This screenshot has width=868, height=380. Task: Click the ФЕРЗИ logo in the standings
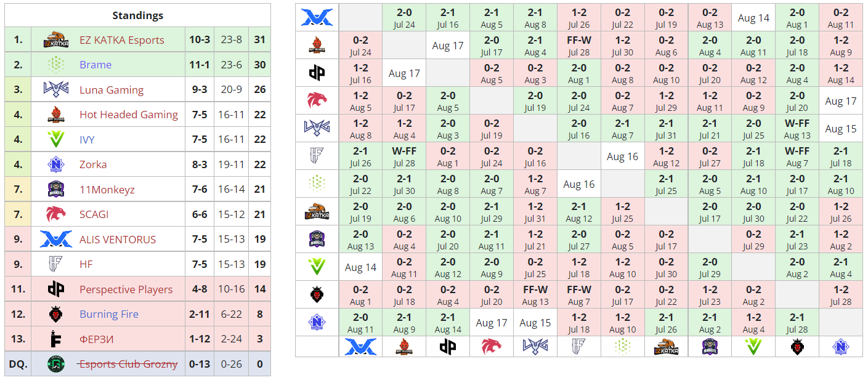[56, 339]
